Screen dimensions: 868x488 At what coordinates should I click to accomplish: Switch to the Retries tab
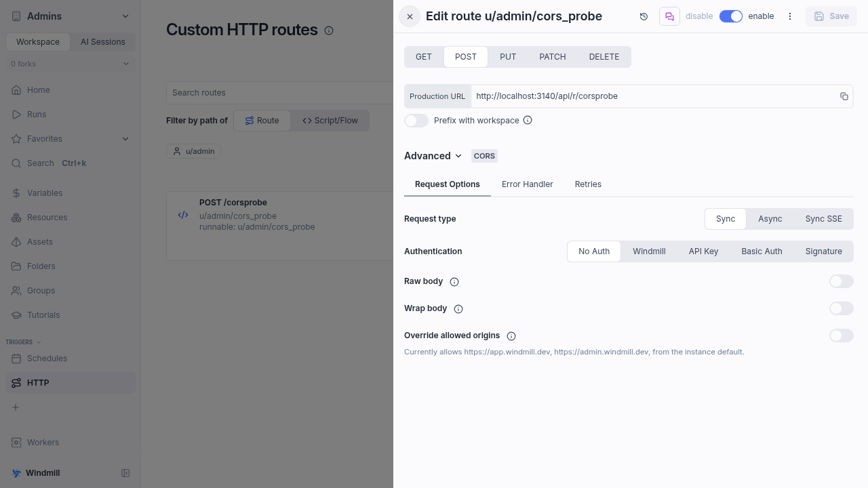click(x=588, y=184)
